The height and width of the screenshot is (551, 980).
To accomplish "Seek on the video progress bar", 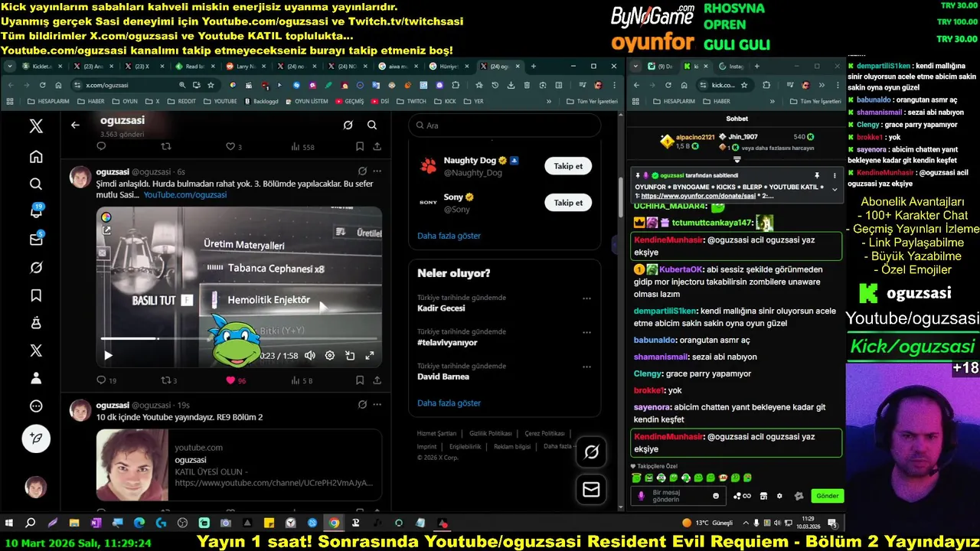I will [239, 338].
